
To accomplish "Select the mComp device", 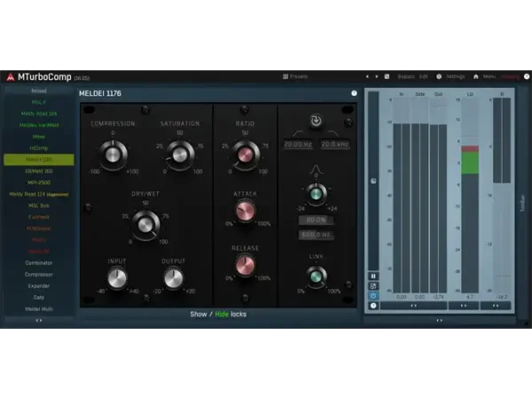I will [x=39, y=148].
